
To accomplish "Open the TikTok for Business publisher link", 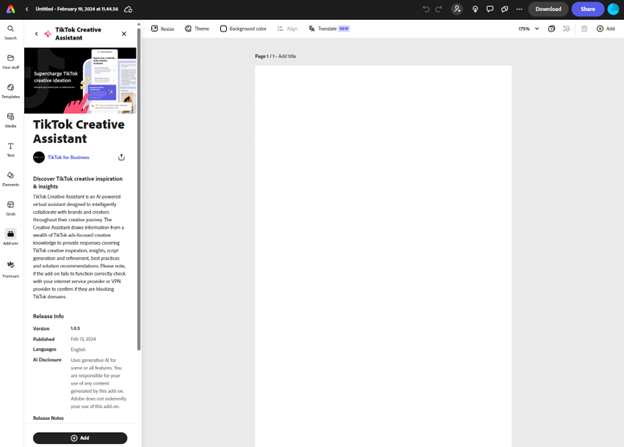I will pos(68,157).
